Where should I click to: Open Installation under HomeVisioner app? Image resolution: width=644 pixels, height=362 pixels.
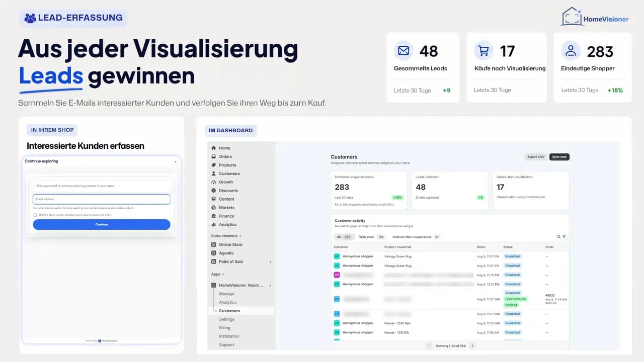[x=229, y=336]
